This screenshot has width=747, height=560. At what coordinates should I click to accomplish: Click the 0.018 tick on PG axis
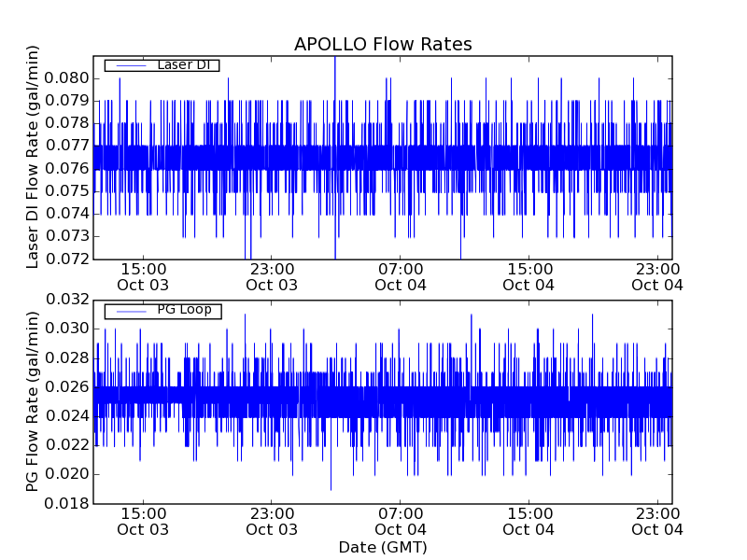[x=66, y=503]
